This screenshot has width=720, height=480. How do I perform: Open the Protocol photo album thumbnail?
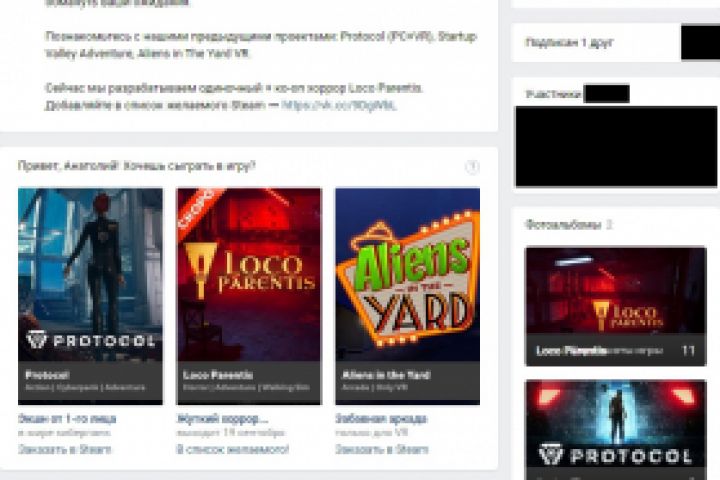click(x=615, y=429)
